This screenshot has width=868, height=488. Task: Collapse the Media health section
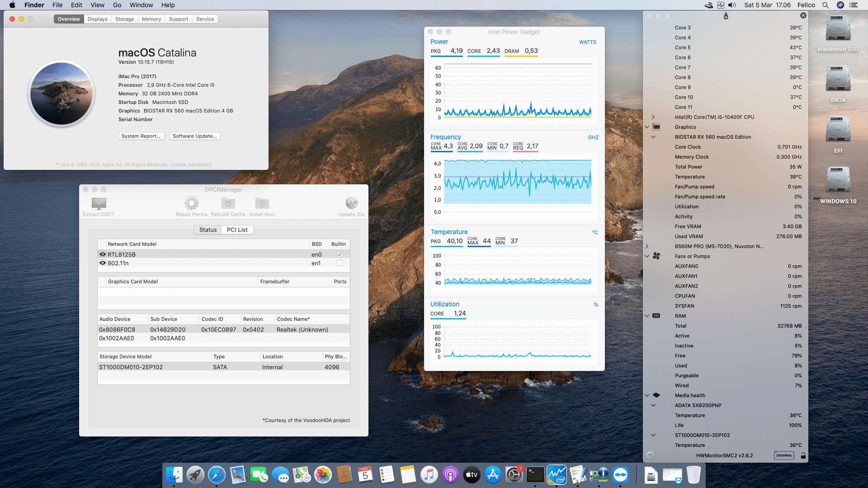[647, 395]
